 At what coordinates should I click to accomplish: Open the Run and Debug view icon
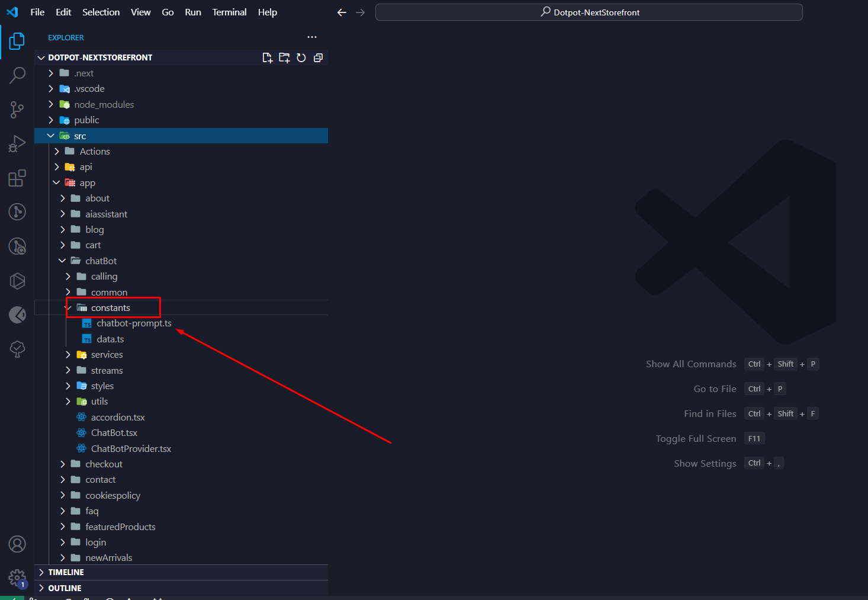click(17, 144)
